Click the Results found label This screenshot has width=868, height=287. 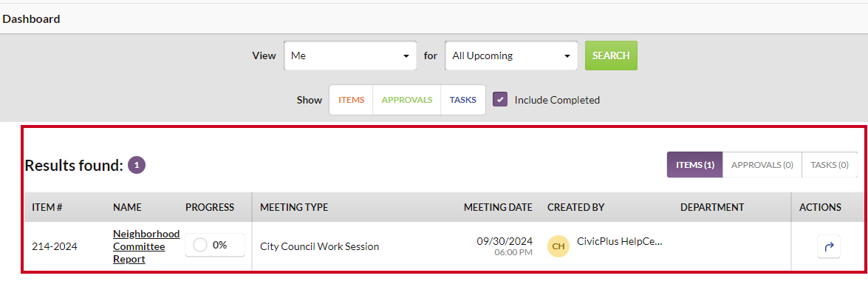tap(74, 165)
